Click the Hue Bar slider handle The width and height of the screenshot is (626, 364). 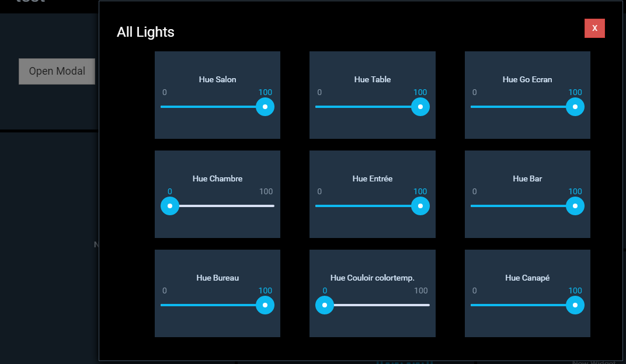point(575,206)
